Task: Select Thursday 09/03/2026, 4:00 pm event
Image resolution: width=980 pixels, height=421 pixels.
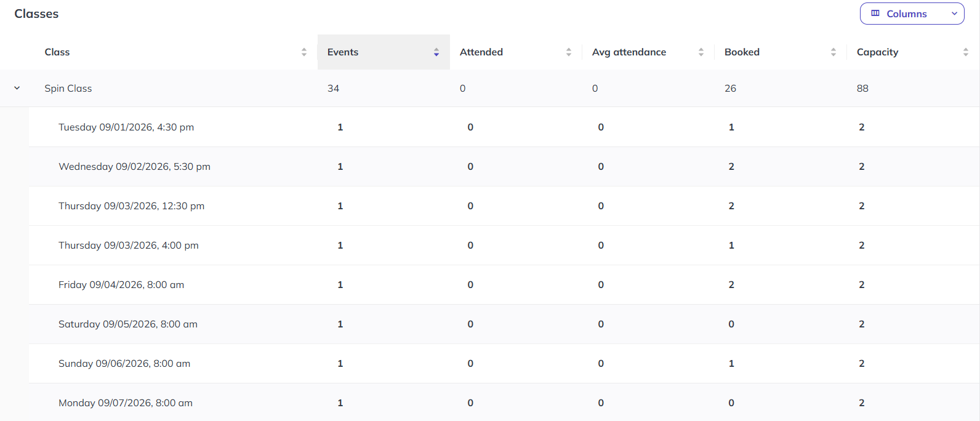Action: (129, 245)
